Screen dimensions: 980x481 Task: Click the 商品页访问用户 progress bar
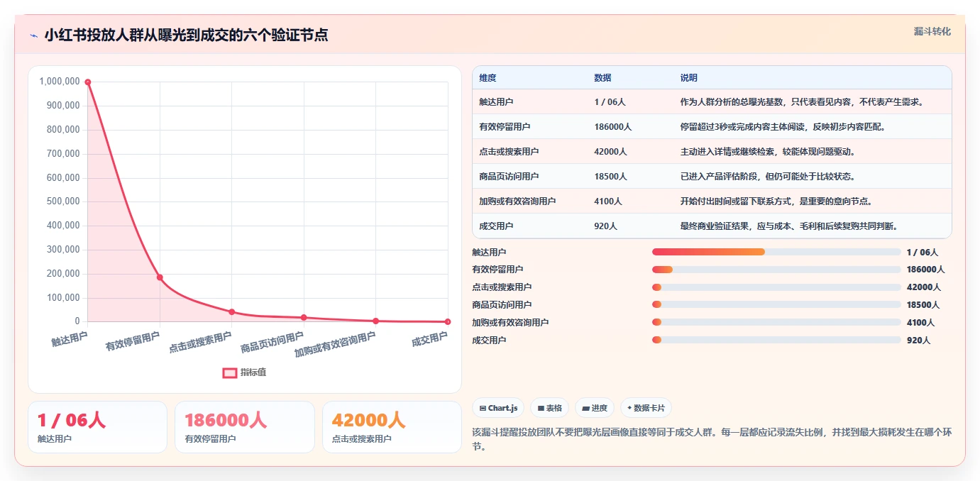776,305
